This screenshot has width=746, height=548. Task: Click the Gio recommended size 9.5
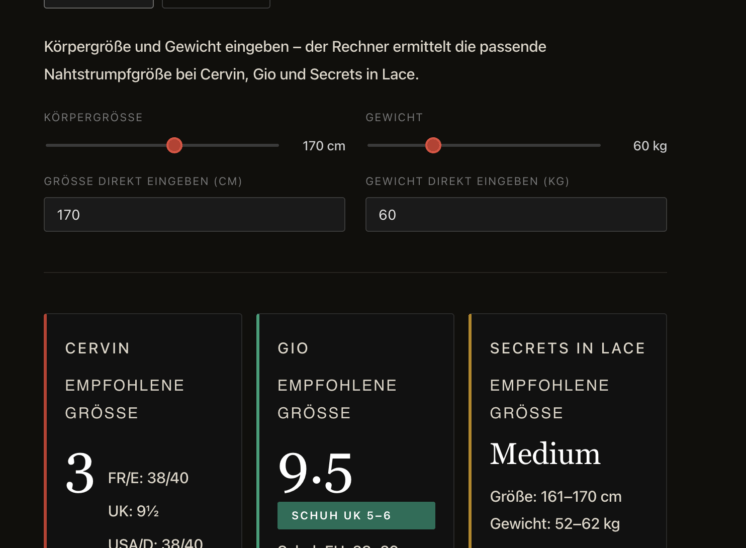pos(315,473)
